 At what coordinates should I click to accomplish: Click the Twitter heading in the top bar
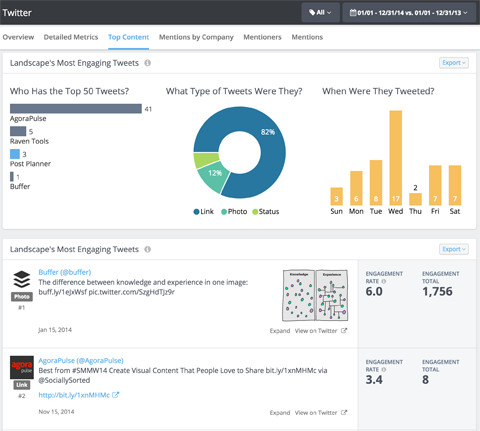(x=17, y=13)
